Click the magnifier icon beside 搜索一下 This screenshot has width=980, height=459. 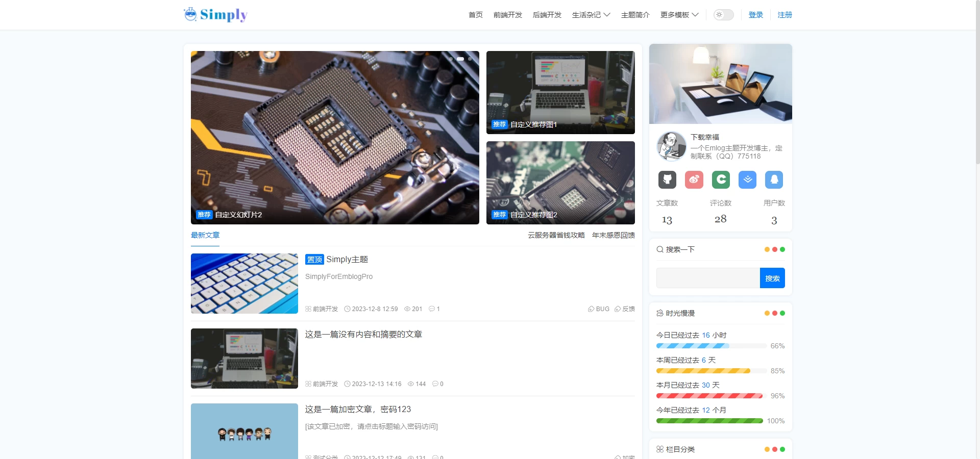(660, 249)
